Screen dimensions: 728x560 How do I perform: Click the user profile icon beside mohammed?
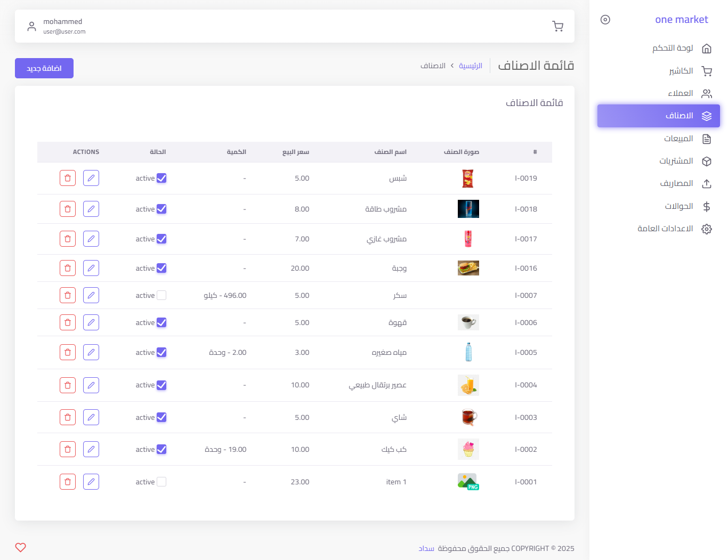pyautogui.click(x=32, y=26)
